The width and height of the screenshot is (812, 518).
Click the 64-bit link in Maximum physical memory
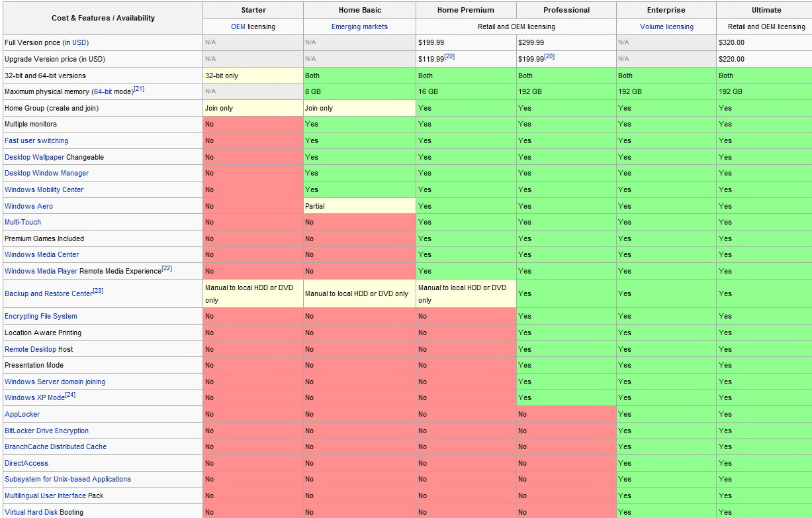[101, 91]
